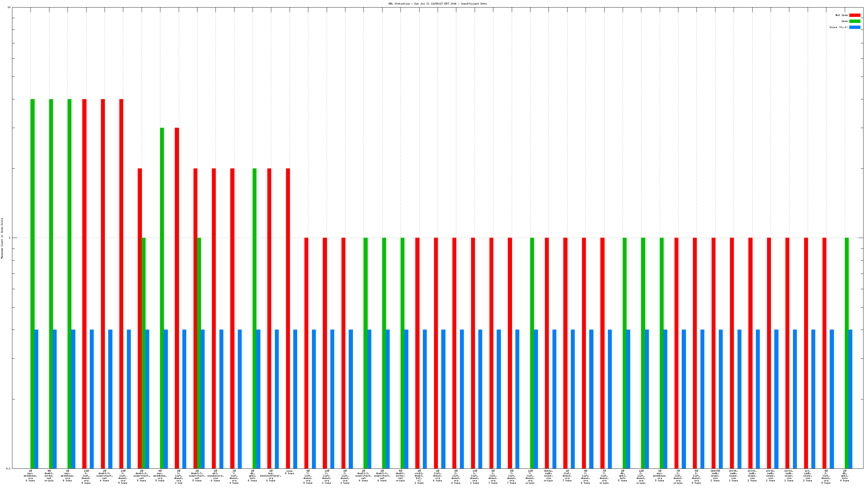868x488 pixels.
Task: Click the RBL Statistics chart title
Action: (437, 4)
